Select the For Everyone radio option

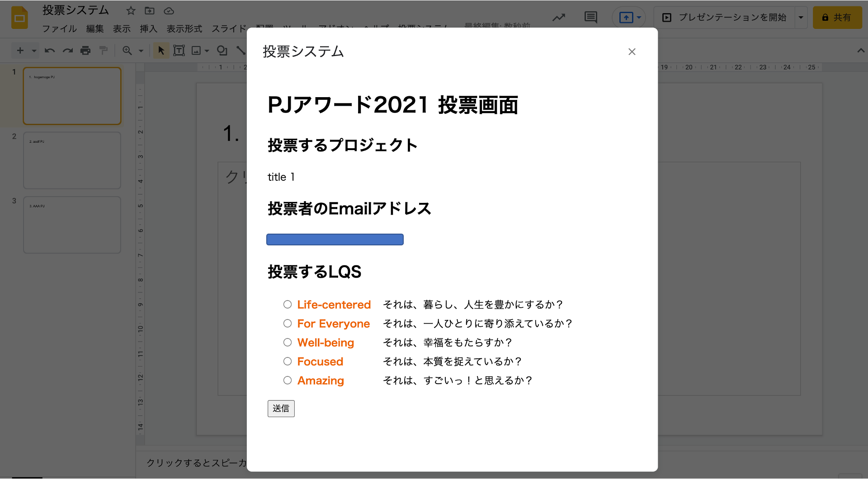tap(288, 324)
